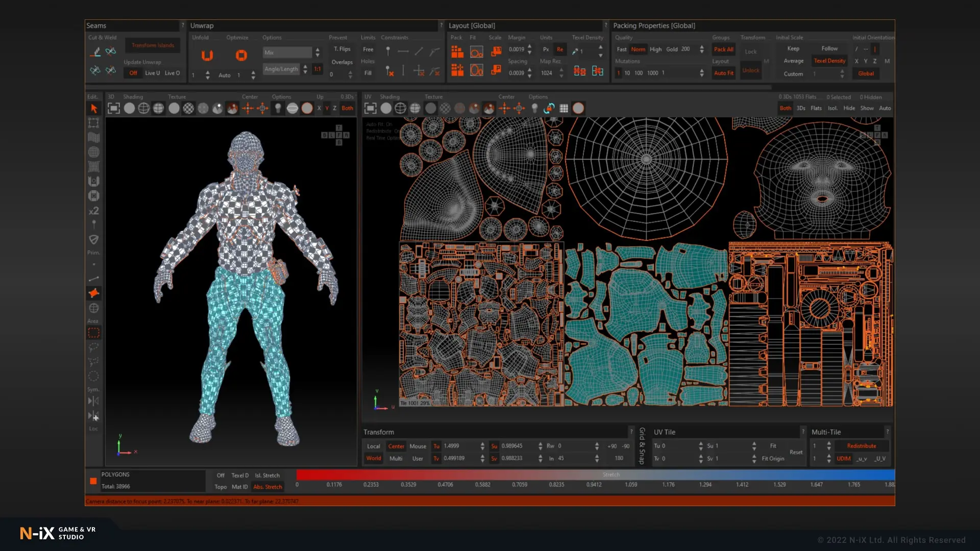Click the Optimize square icon

click(x=241, y=55)
